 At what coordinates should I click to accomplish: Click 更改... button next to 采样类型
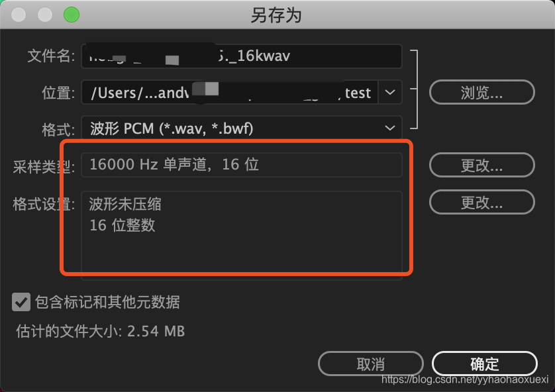pyautogui.click(x=481, y=166)
